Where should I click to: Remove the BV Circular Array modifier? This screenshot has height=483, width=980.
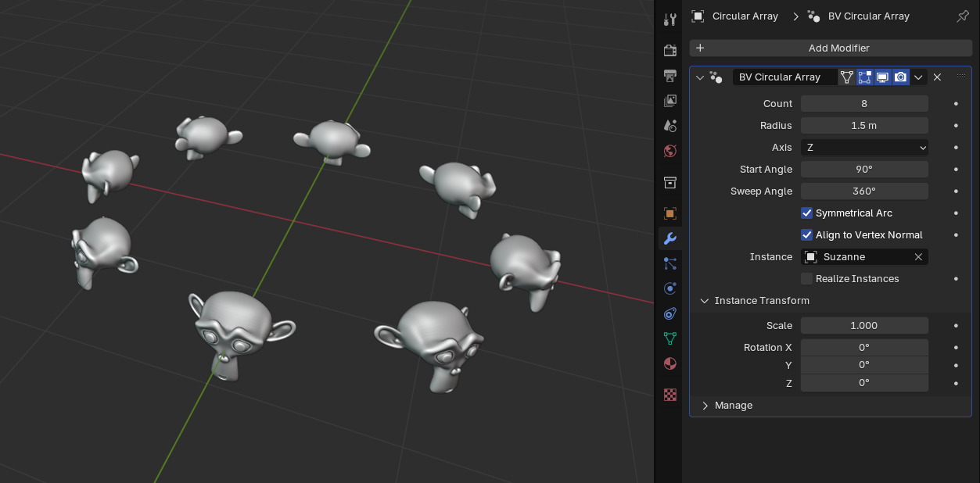pos(937,77)
